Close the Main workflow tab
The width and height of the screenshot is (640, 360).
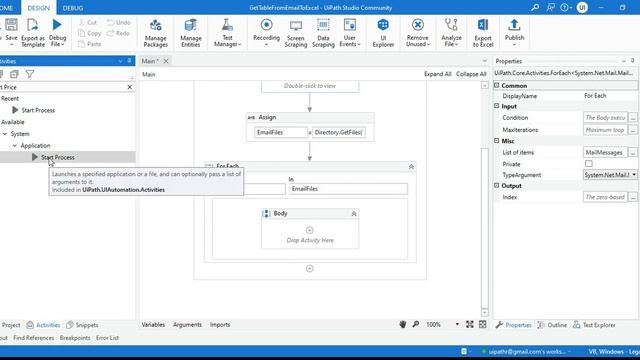(166, 61)
